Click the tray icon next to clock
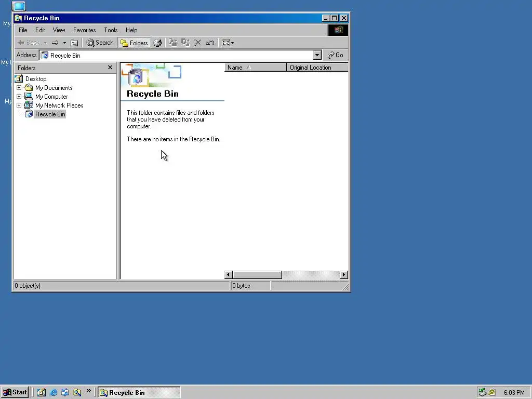The height and width of the screenshot is (399, 532). (492, 393)
